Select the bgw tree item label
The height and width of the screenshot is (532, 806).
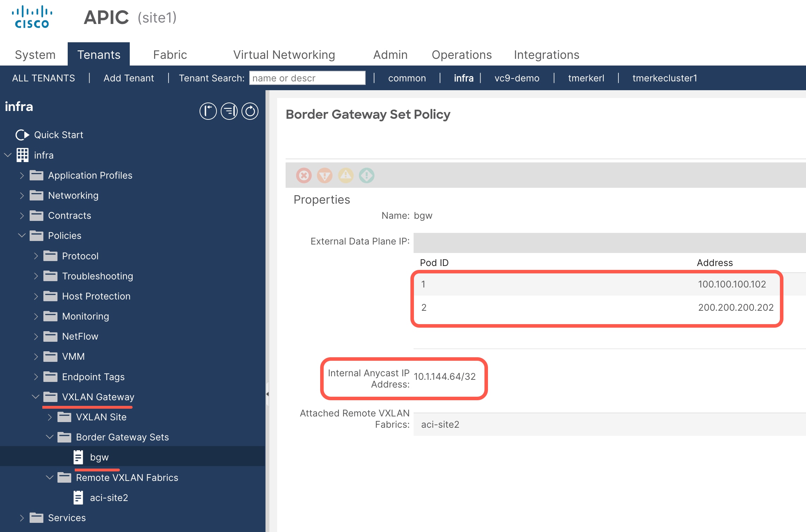click(x=99, y=457)
